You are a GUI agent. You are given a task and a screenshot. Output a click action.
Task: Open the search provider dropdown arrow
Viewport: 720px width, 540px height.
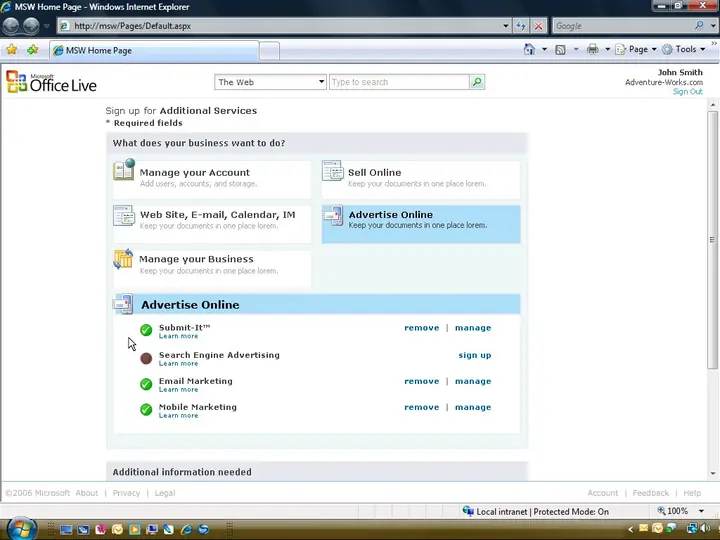click(713, 26)
